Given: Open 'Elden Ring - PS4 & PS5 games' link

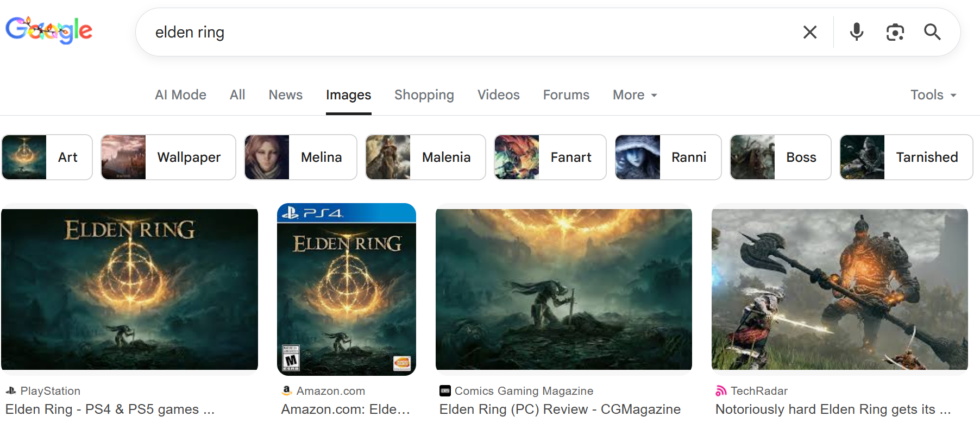Looking at the screenshot, I should (x=110, y=409).
